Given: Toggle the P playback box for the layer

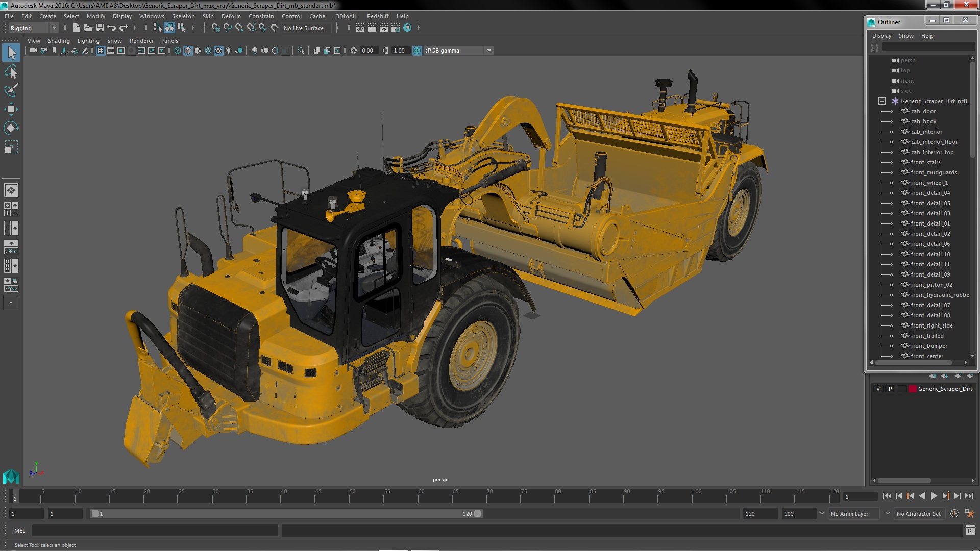Looking at the screenshot, I should [890, 389].
